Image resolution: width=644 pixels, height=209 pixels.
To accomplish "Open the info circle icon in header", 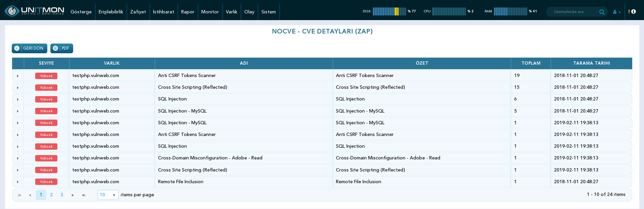I will tap(634, 11).
